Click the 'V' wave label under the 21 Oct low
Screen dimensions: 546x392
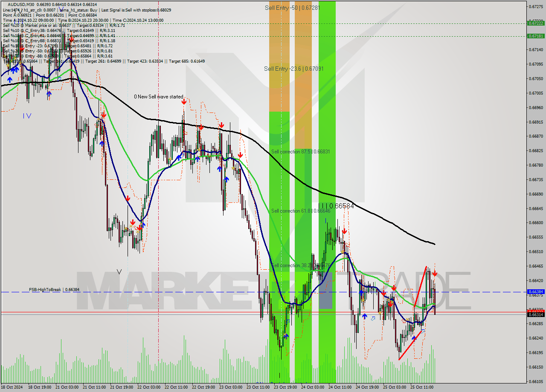coord(119,271)
